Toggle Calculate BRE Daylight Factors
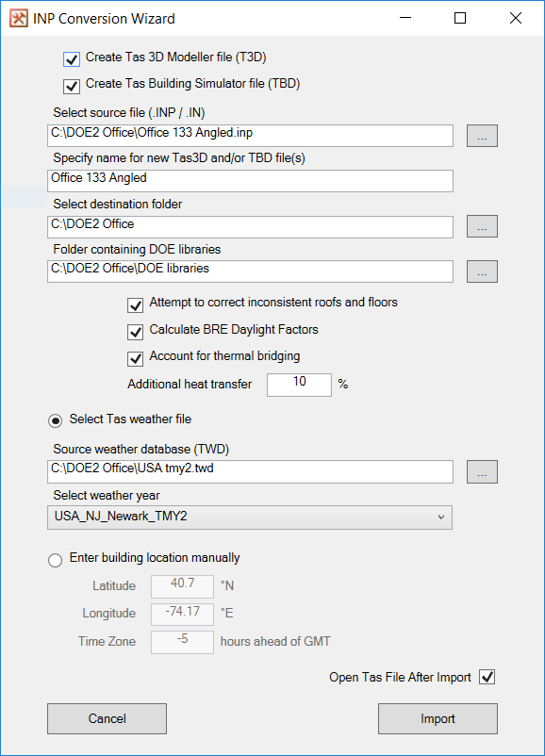The height and width of the screenshot is (756, 545). coord(135,332)
